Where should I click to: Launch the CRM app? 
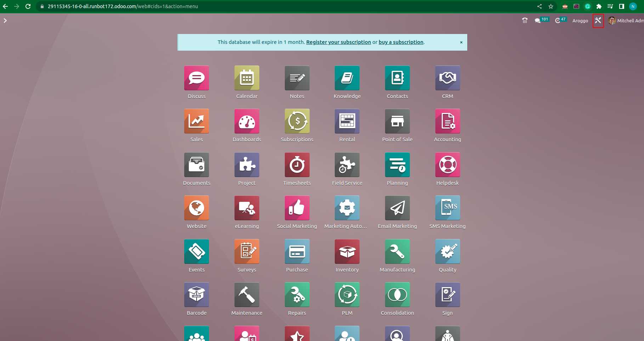tap(448, 78)
